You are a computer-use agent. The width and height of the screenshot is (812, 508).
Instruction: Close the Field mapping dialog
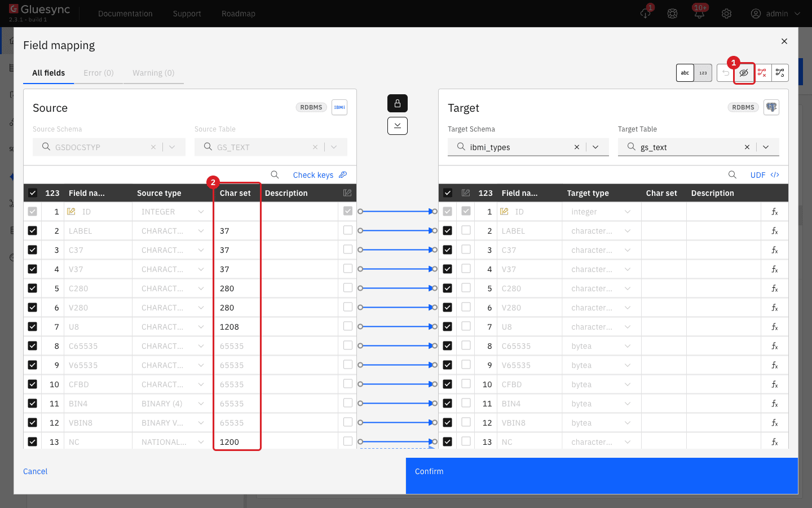pyautogui.click(x=784, y=41)
